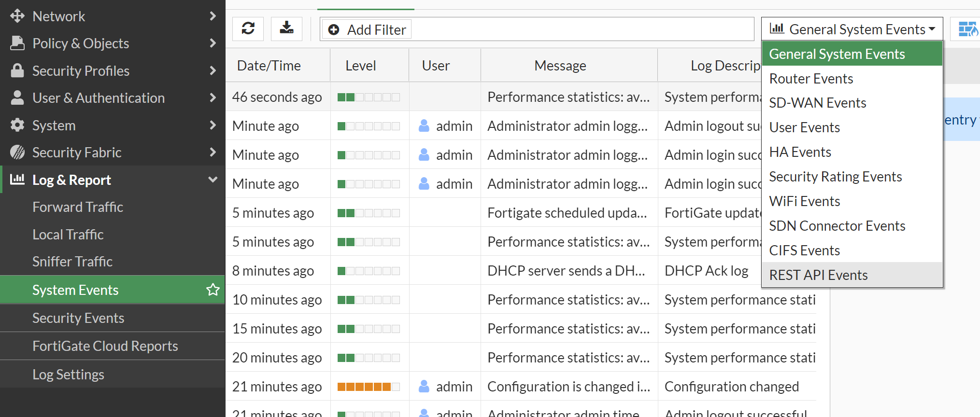
Task: Open the Forward Traffic log page
Action: tap(78, 207)
